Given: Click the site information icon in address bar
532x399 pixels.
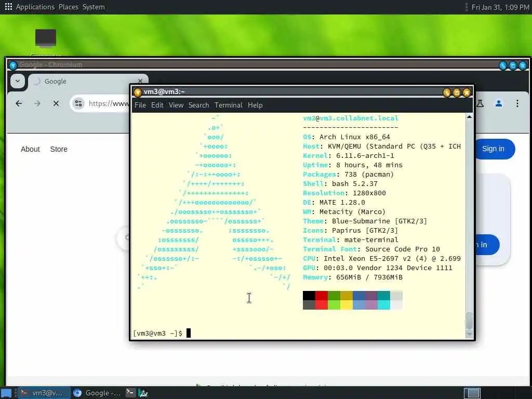Looking at the screenshot, I should tap(78, 103).
